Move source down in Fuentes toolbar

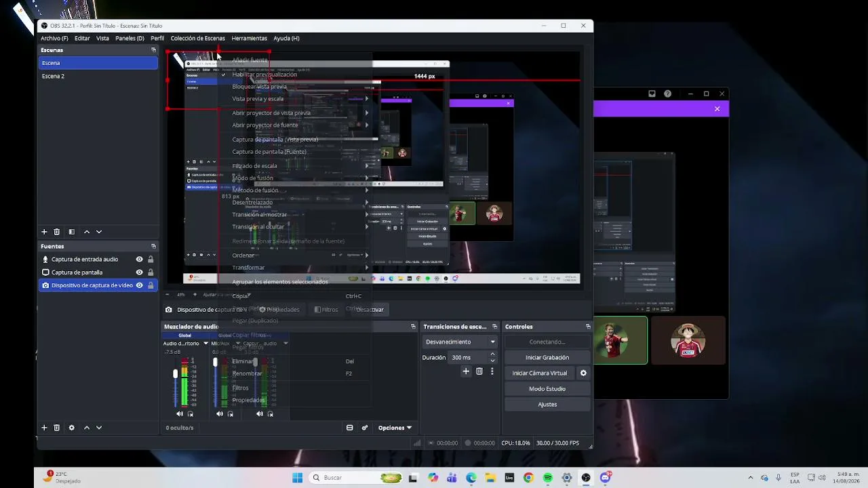pyautogui.click(x=99, y=428)
